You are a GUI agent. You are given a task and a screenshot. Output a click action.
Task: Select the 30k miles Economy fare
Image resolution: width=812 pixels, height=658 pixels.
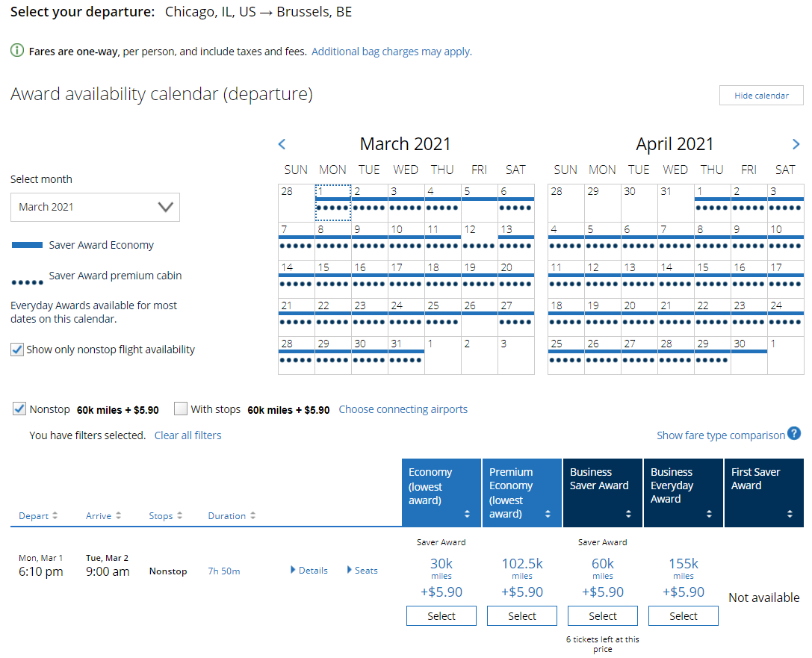click(441, 616)
